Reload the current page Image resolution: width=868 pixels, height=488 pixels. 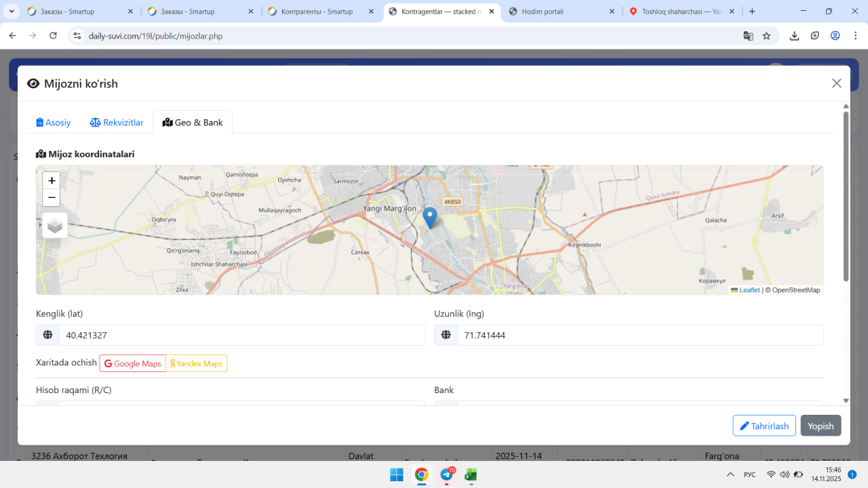[x=53, y=36]
